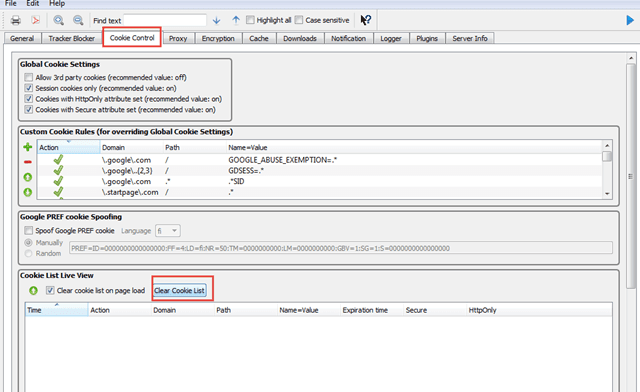Sort custom rules by Action column

click(x=69, y=147)
